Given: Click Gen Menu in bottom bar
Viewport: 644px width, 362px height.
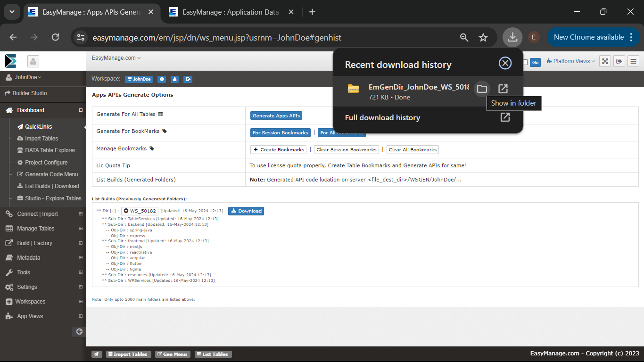Looking at the screenshot, I should (173, 354).
